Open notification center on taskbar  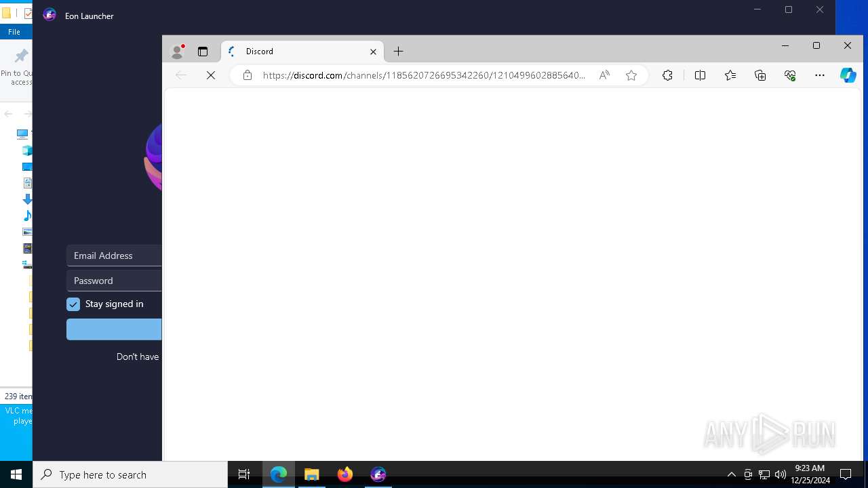[x=846, y=474]
